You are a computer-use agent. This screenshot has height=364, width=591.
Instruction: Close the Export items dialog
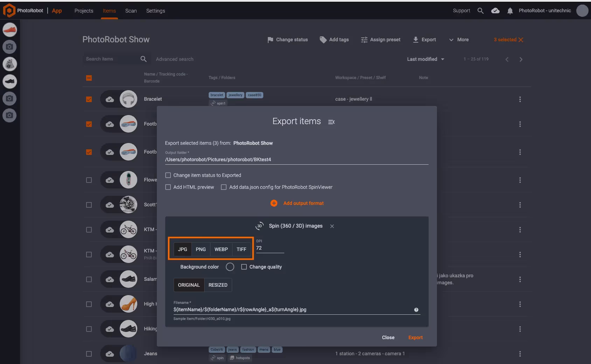tap(388, 337)
